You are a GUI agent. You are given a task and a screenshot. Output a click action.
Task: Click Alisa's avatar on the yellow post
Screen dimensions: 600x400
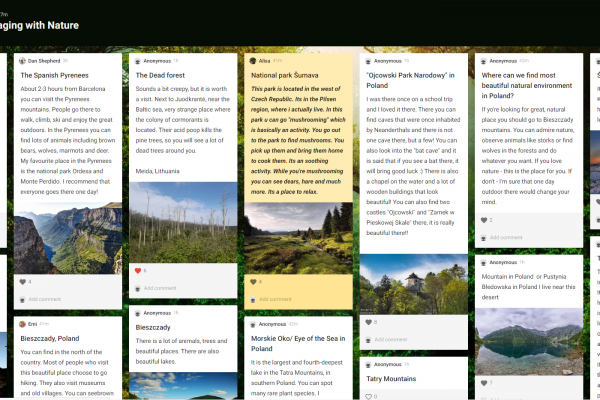[x=253, y=60]
